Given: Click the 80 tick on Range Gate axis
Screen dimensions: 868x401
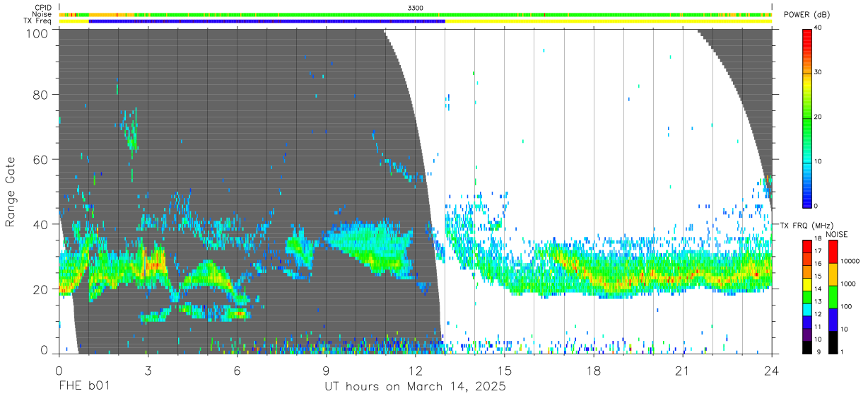Looking at the screenshot, I should pos(40,94).
